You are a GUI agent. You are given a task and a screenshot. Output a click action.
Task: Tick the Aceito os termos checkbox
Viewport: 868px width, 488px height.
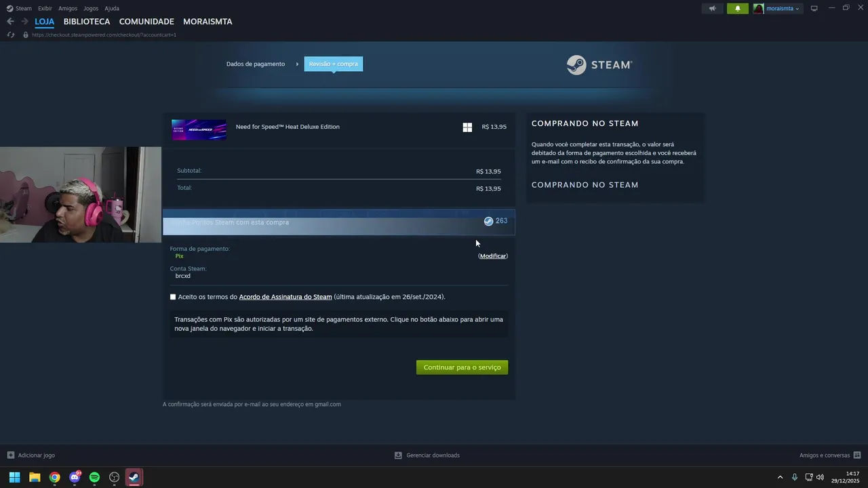tap(173, 297)
